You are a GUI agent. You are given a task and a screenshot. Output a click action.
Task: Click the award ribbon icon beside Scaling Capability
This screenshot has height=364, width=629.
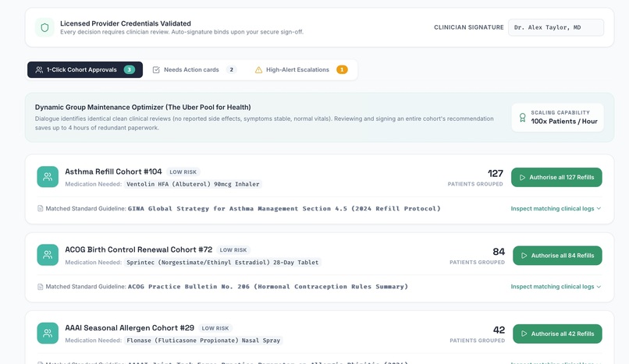point(522,118)
